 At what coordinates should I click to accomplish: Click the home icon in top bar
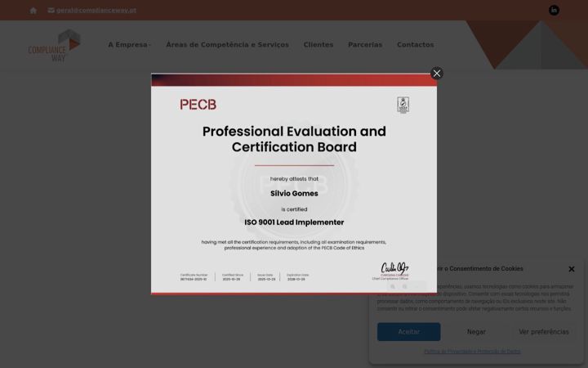pos(33,11)
